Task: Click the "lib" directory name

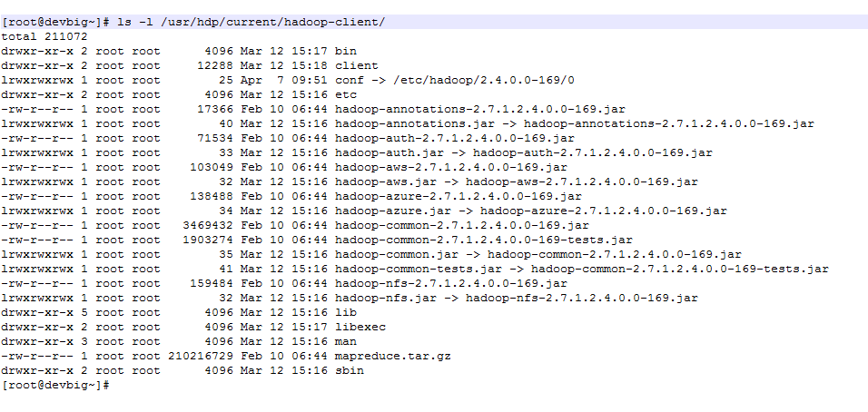Action: [x=346, y=312]
